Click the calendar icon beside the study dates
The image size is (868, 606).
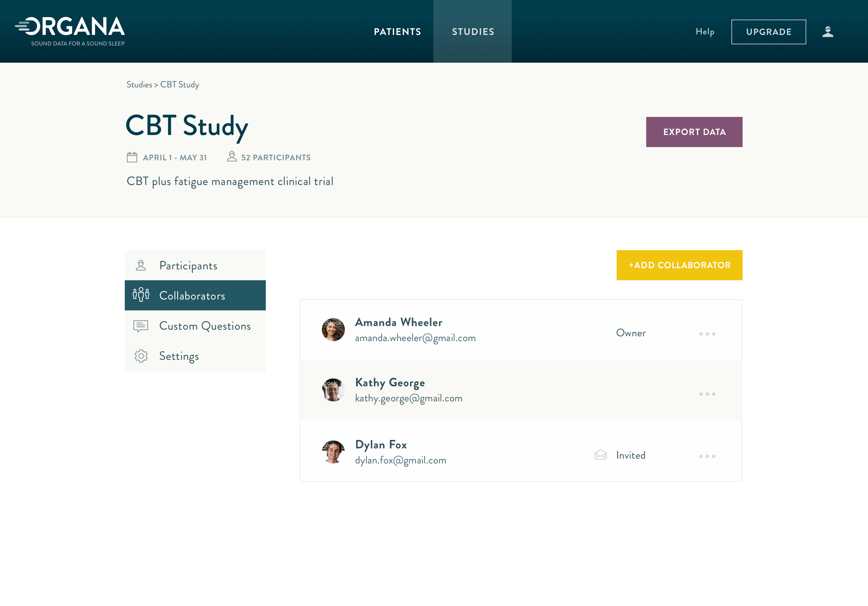click(x=132, y=157)
